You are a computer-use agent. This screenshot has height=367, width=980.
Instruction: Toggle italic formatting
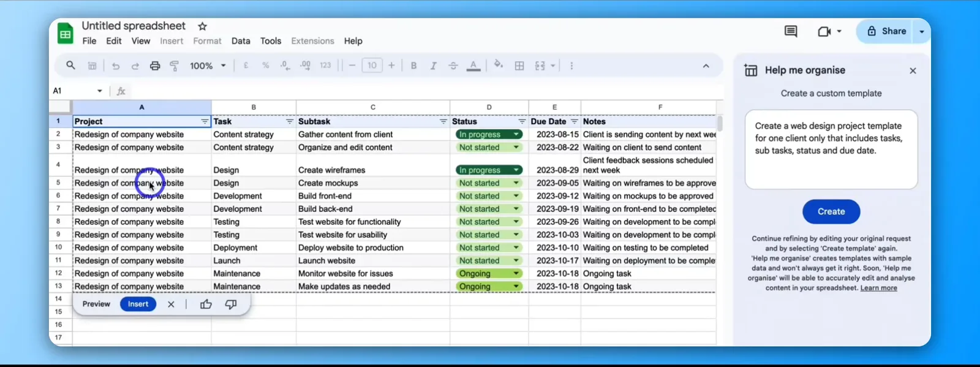point(433,66)
